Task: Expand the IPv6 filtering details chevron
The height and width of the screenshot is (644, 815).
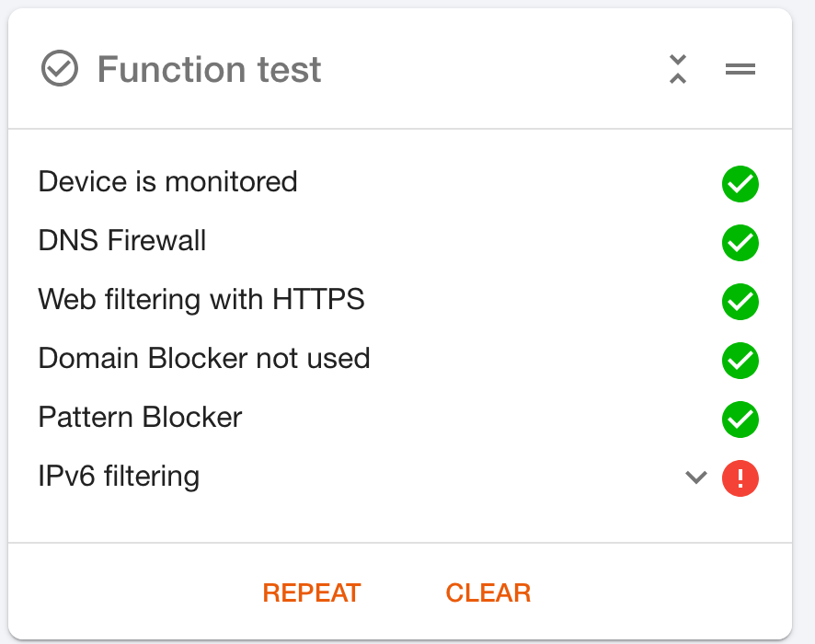Action: click(x=696, y=477)
